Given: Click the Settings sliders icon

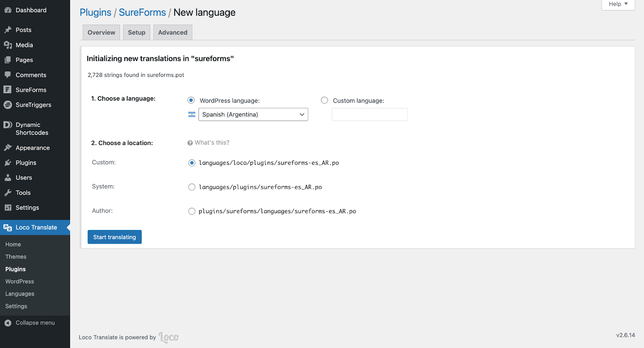Looking at the screenshot, I should (x=8, y=207).
